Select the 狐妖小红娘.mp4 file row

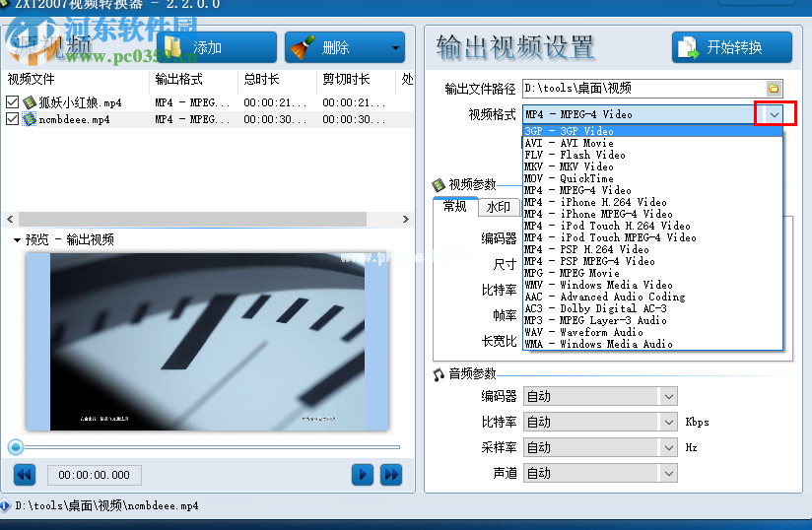(208, 102)
